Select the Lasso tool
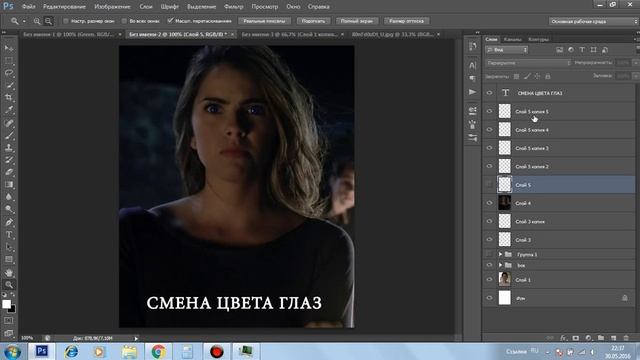The width and height of the screenshot is (640, 360). coord(9,73)
